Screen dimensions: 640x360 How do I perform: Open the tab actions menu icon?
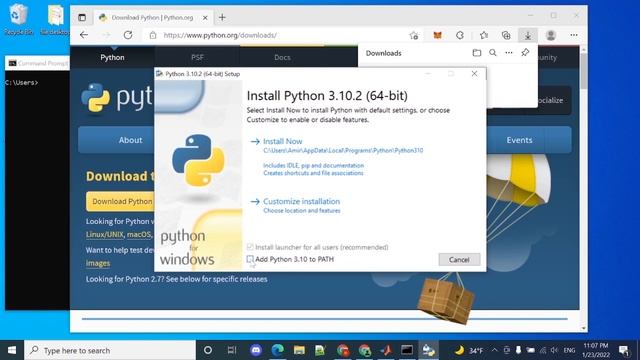pyautogui.click(x=82, y=18)
